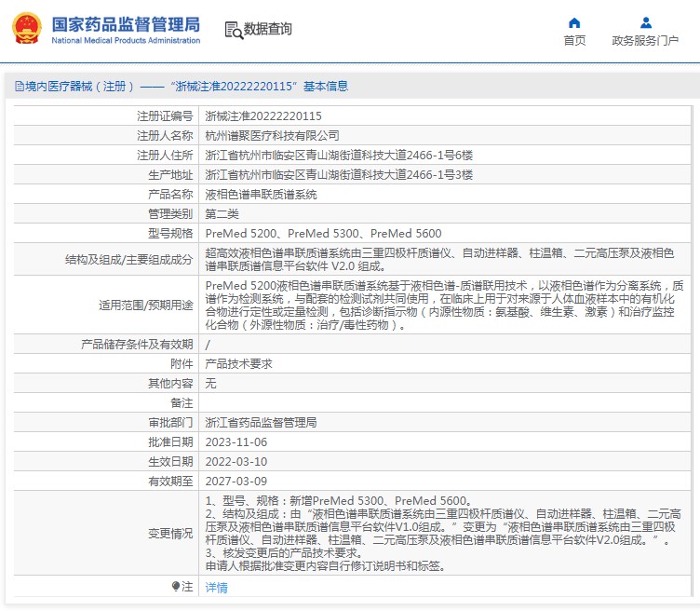The image size is (700, 611).
Task: Click the 产品储存条件及有效期 label
Action: pyautogui.click(x=137, y=345)
